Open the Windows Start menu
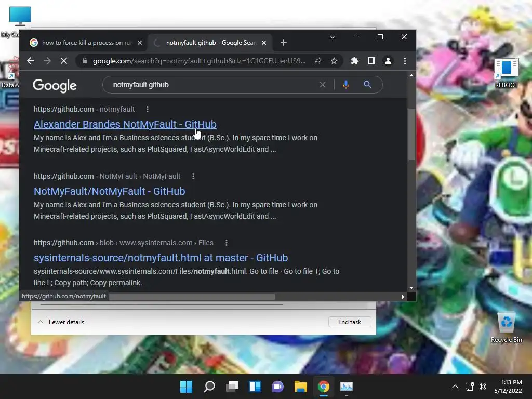 187,387
